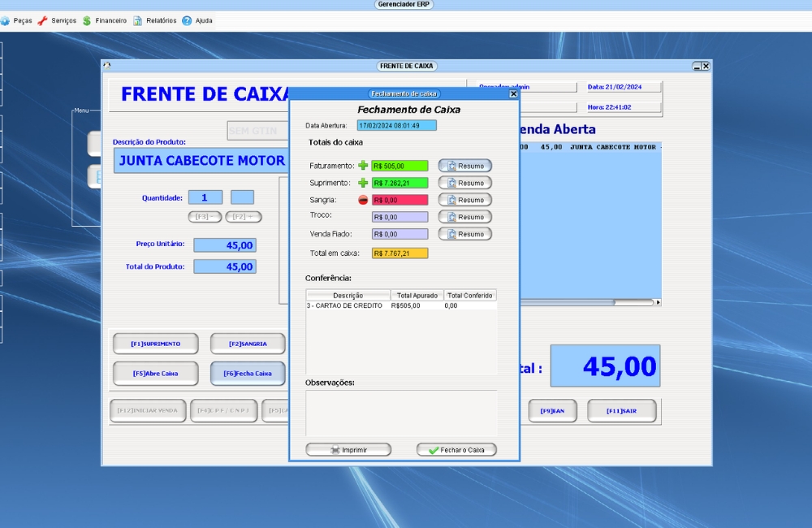Click the green plus icon beside Suprimento

point(363,183)
